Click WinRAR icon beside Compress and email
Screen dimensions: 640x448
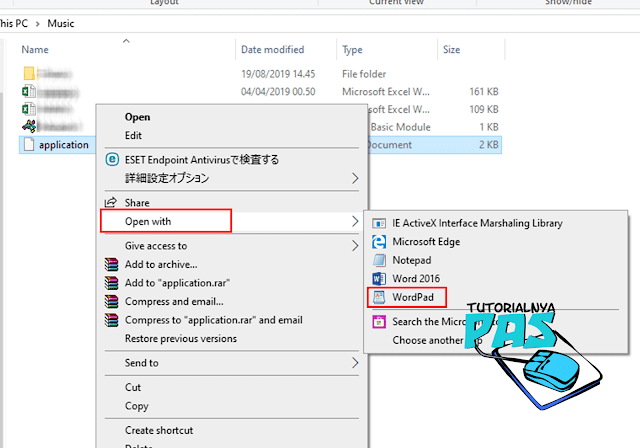coord(111,302)
